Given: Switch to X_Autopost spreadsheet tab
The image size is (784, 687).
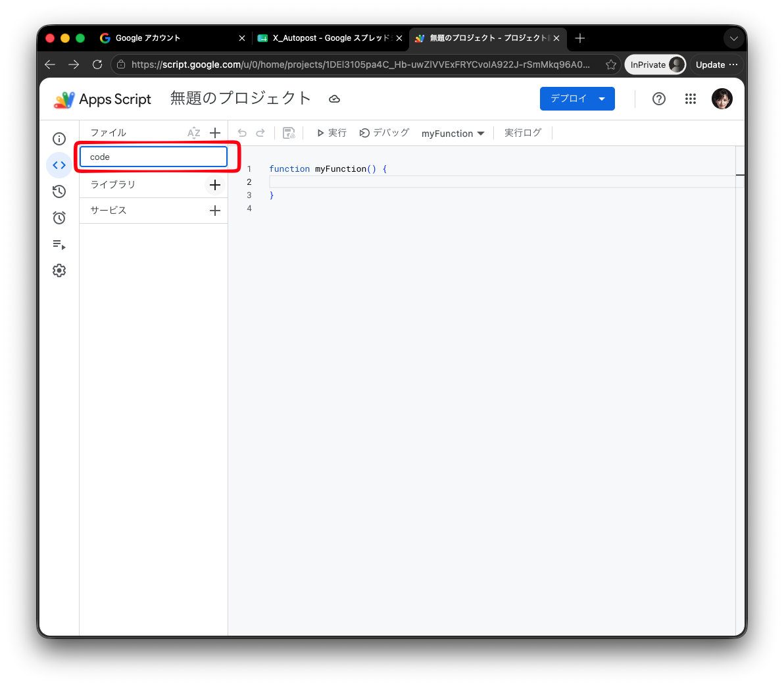Looking at the screenshot, I should (x=330, y=38).
